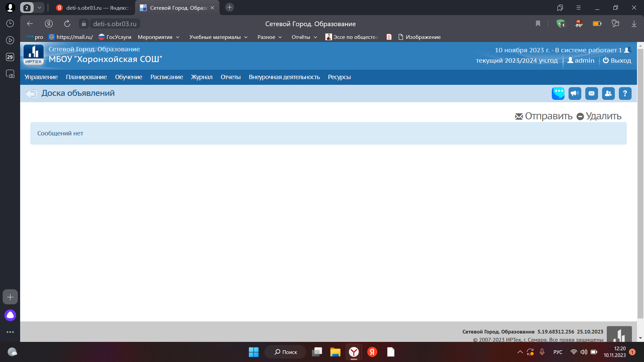The height and width of the screenshot is (362, 644).
Task: Open the https://mail.ru/ bookmark
Action: [x=71, y=37]
